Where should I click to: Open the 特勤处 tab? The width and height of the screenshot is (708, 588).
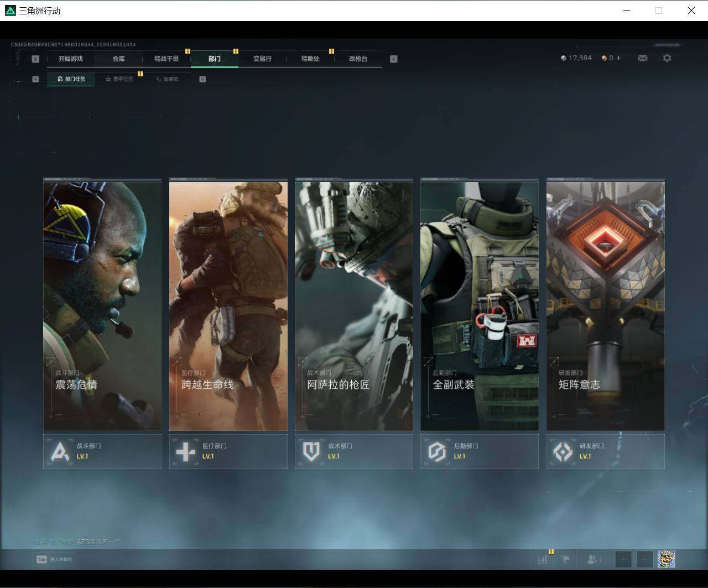pyautogui.click(x=310, y=59)
